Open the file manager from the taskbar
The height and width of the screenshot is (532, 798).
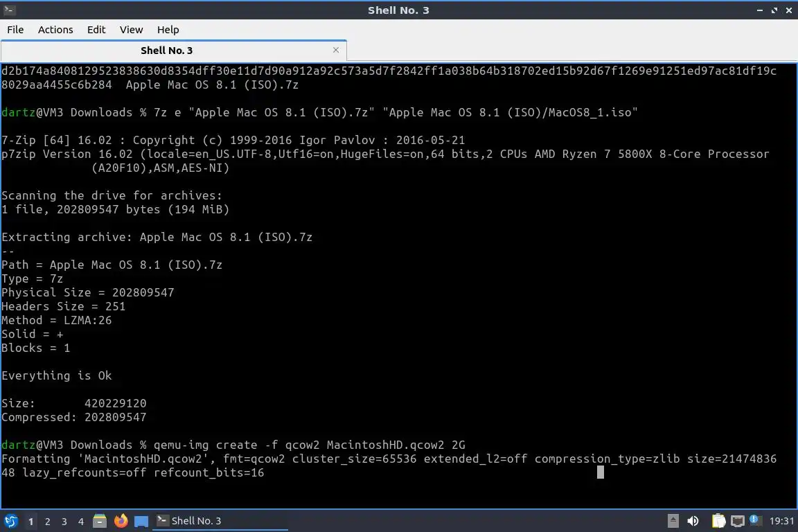click(100, 521)
